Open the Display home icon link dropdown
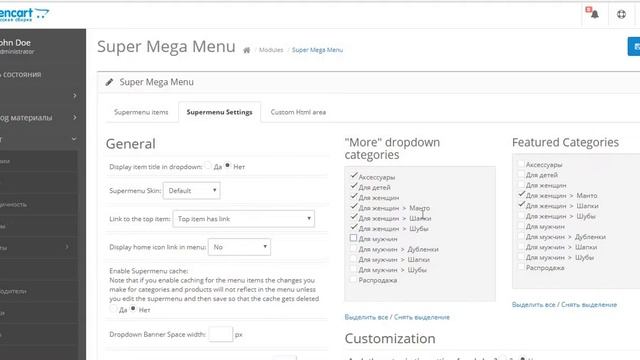The height and width of the screenshot is (360, 640). (239, 247)
